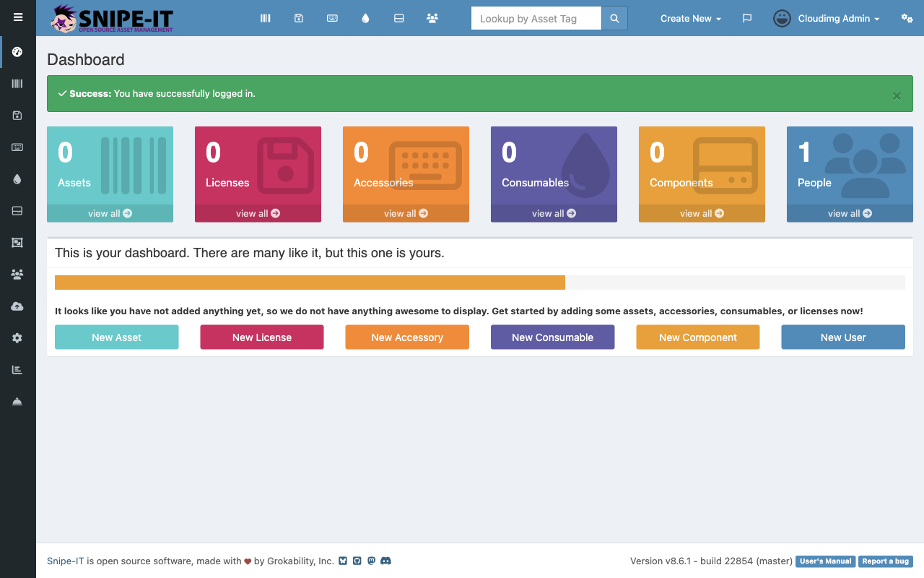View all Consumables from the purple card

554,213
